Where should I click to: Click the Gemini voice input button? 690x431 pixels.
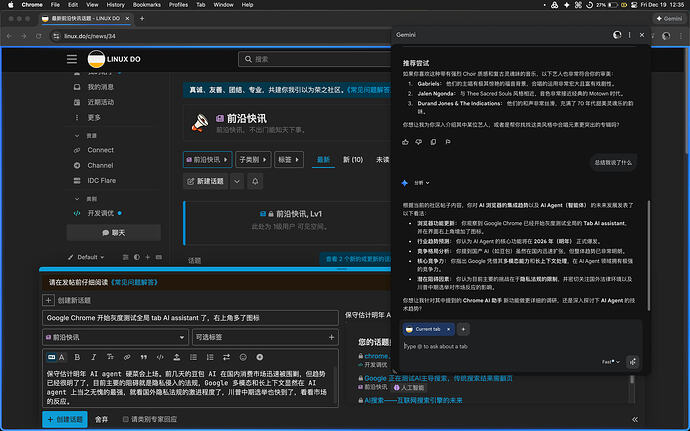pos(632,362)
